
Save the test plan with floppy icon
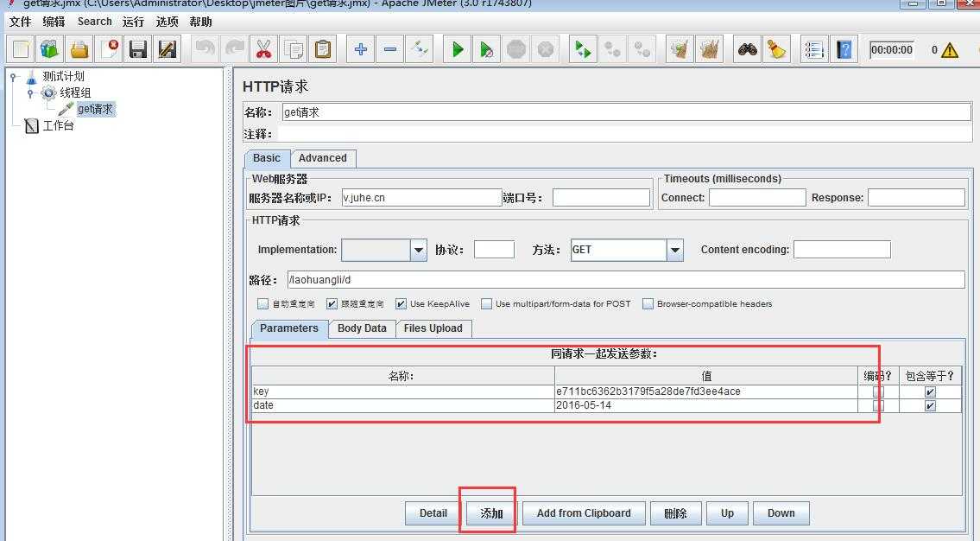pyautogui.click(x=138, y=49)
